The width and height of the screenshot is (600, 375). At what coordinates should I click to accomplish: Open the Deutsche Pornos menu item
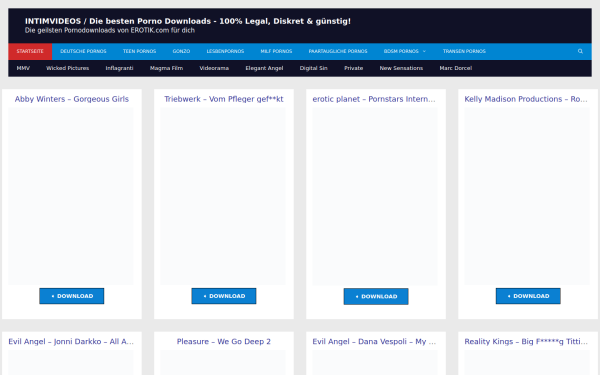click(83, 51)
